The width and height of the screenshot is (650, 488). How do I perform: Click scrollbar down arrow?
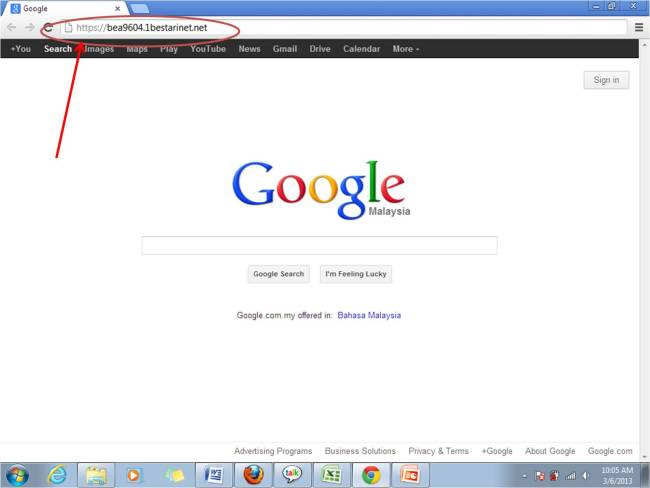click(645, 456)
